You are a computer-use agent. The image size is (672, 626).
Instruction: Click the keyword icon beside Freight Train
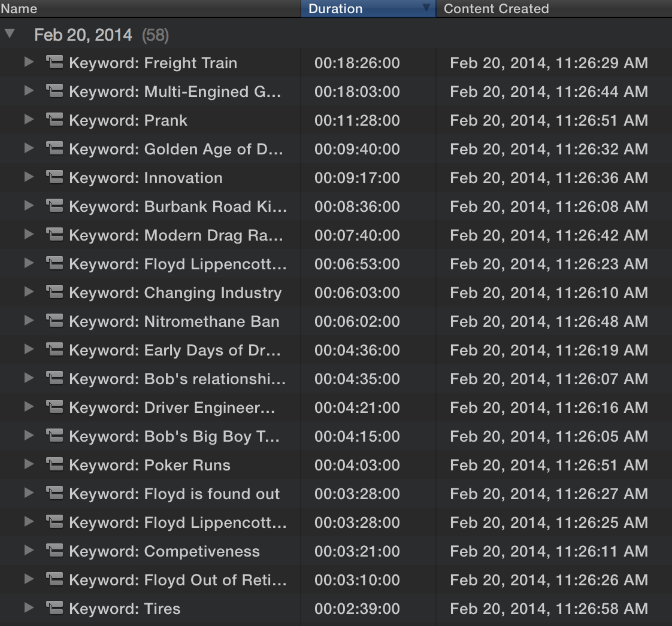pyautogui.click(x=55, y=62)
